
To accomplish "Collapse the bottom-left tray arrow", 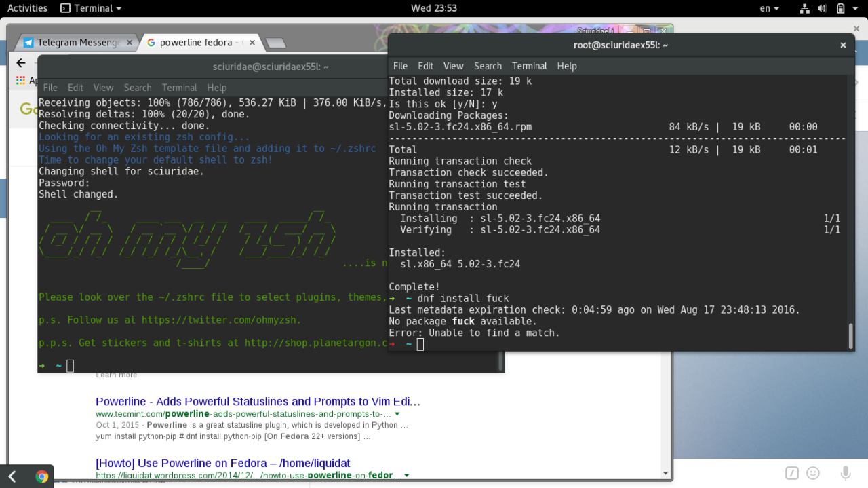I will pos(12,476).
